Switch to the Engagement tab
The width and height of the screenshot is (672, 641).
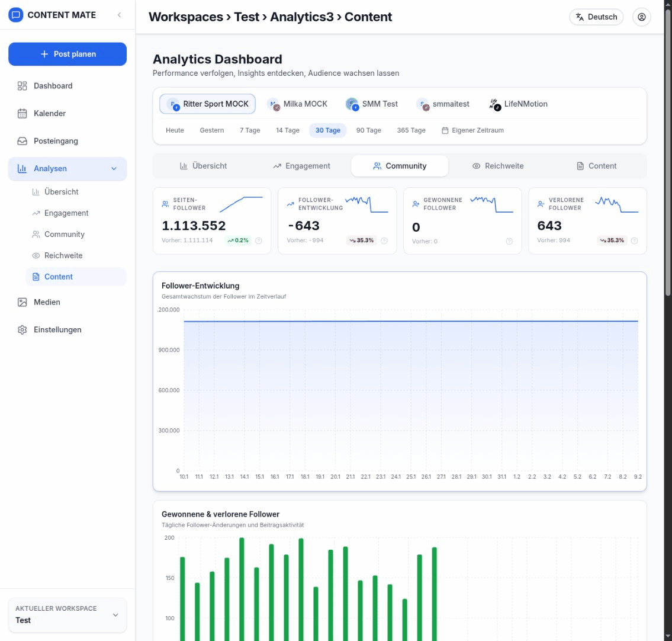coord(301,166)
